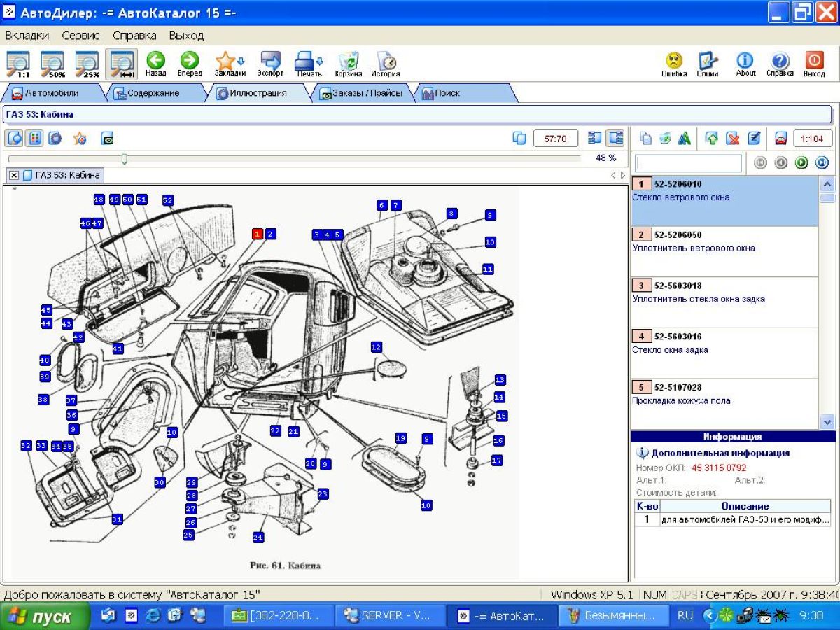Screen dimensions: 840x630
Task: Go to next record with green button
Action: 801,162
